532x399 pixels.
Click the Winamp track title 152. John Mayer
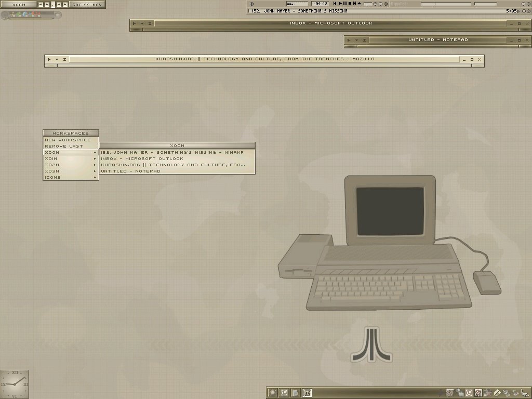pyautogui.click(x=299, y=11)
